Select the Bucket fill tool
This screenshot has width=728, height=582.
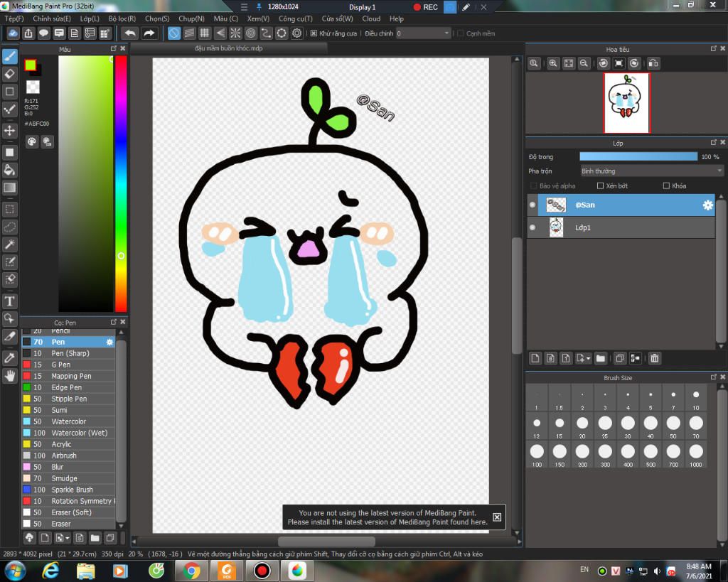click(x=10, y=170)
